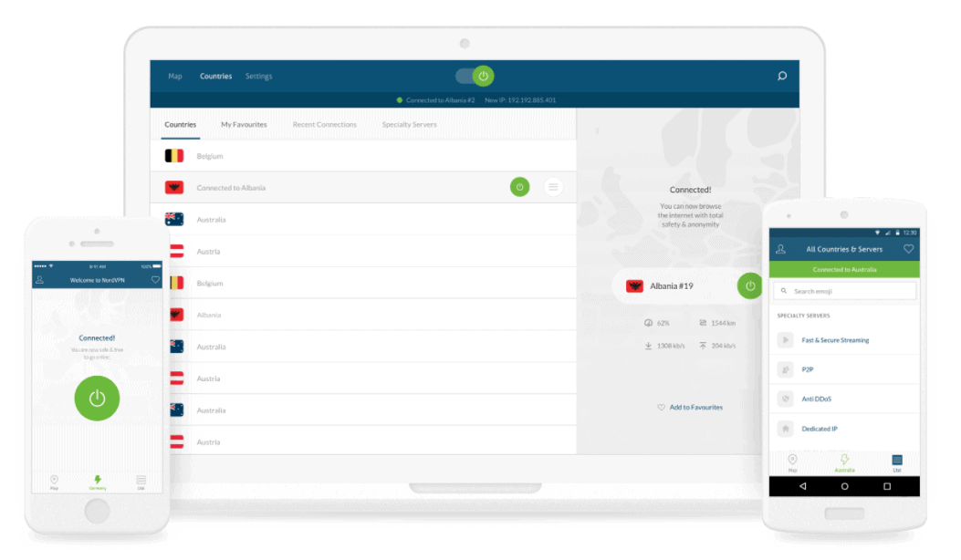Tap the big green power button on iPhone
The image size is (961, 560).
coord(97,398)
